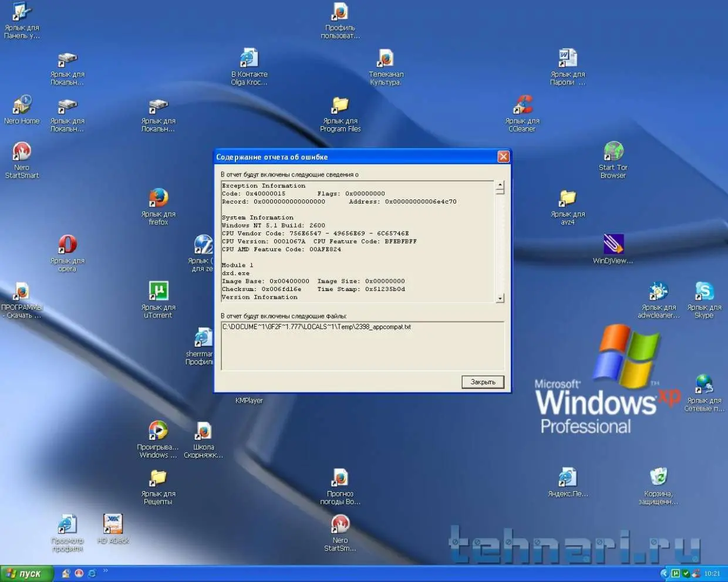Select the Яндекс.Пе... desktop shortcut
The image size is (728, 582).
click(x=568, y=482)
